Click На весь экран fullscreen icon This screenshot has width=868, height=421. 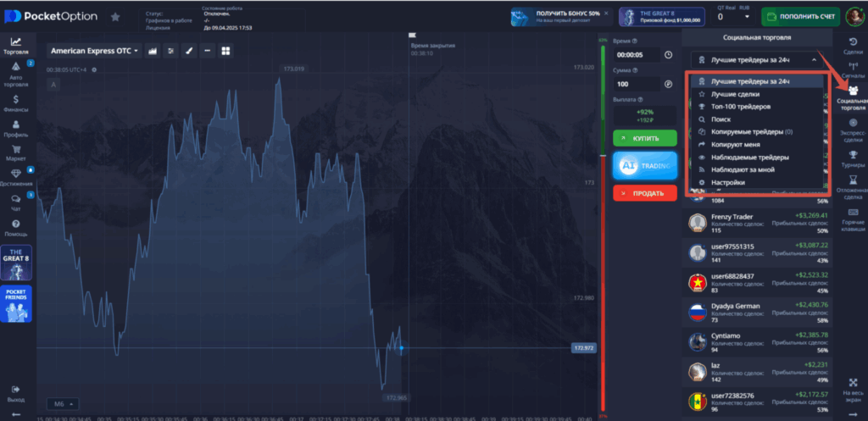853,388
